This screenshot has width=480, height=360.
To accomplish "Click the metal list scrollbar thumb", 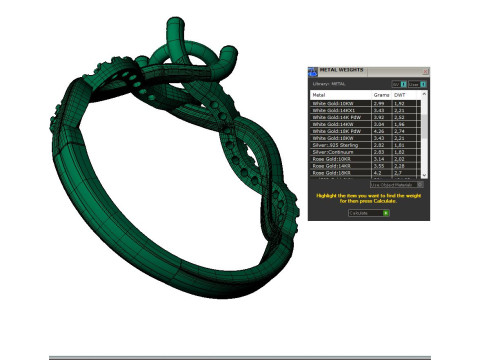I will click(x=424, y=126).
